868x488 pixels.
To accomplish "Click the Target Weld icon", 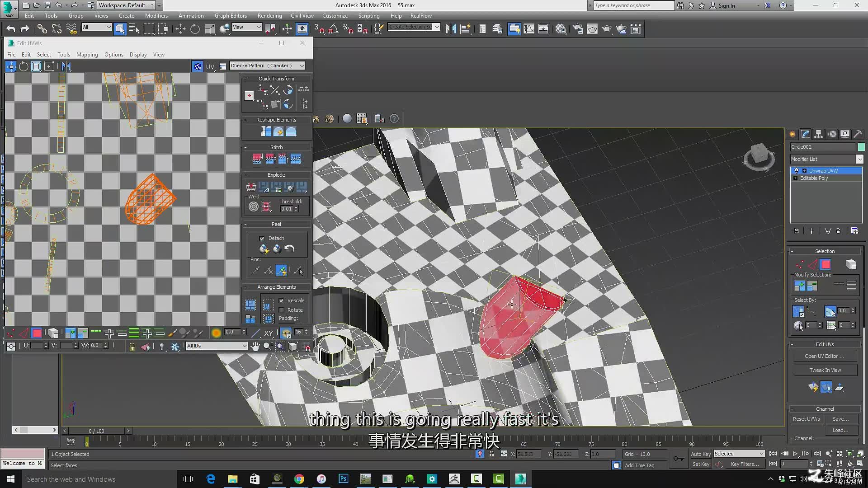I will coord(254,206).
